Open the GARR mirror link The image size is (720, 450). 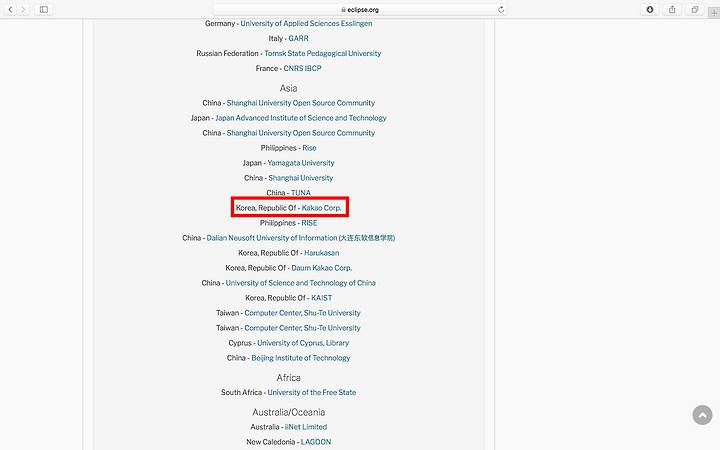[x=298, y=39]
